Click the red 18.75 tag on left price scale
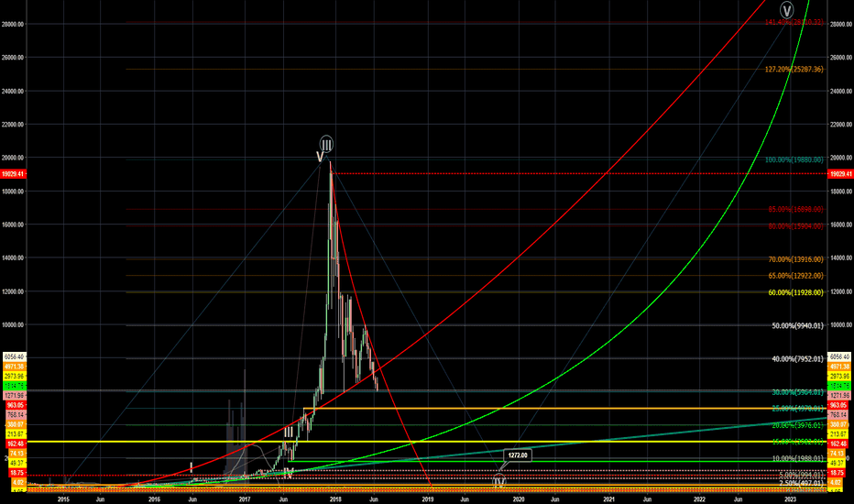Viewport: 854px width, 504px height. (x=16, y=473)
